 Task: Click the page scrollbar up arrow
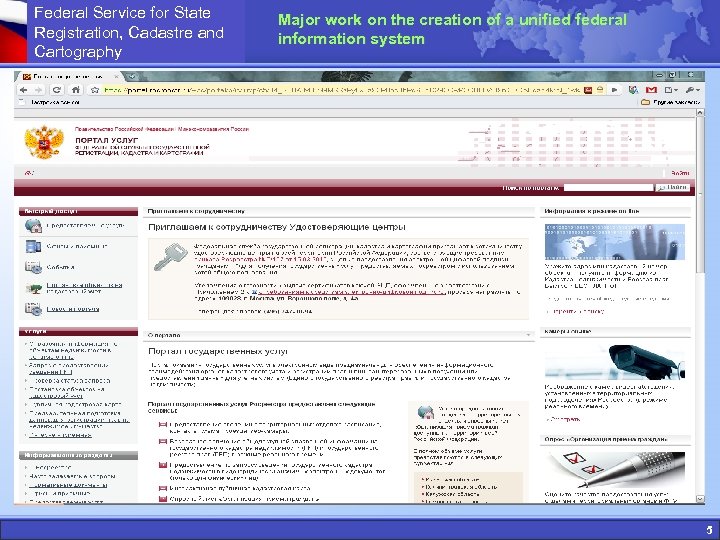point(700,112)
